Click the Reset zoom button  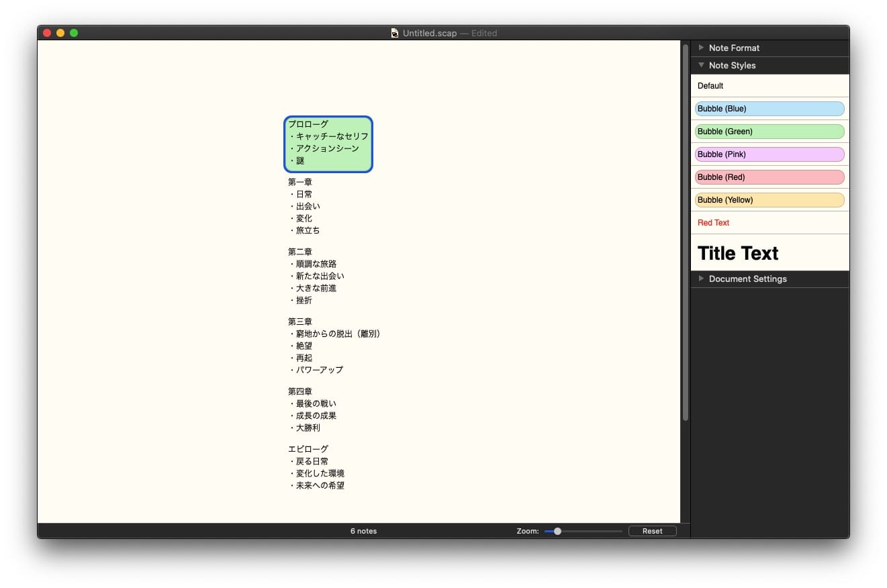point(652,531)
